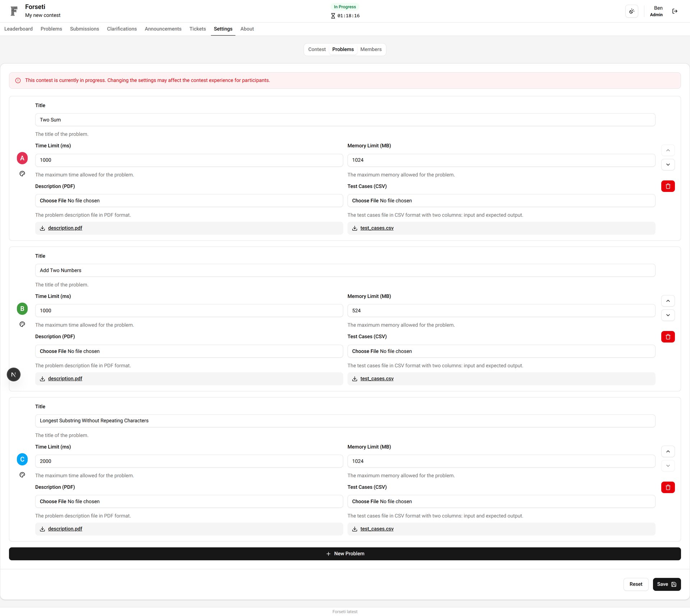Screen dimensions: 690x616
Task: Open the Clarifications section
Action: [x=122, y=29]
